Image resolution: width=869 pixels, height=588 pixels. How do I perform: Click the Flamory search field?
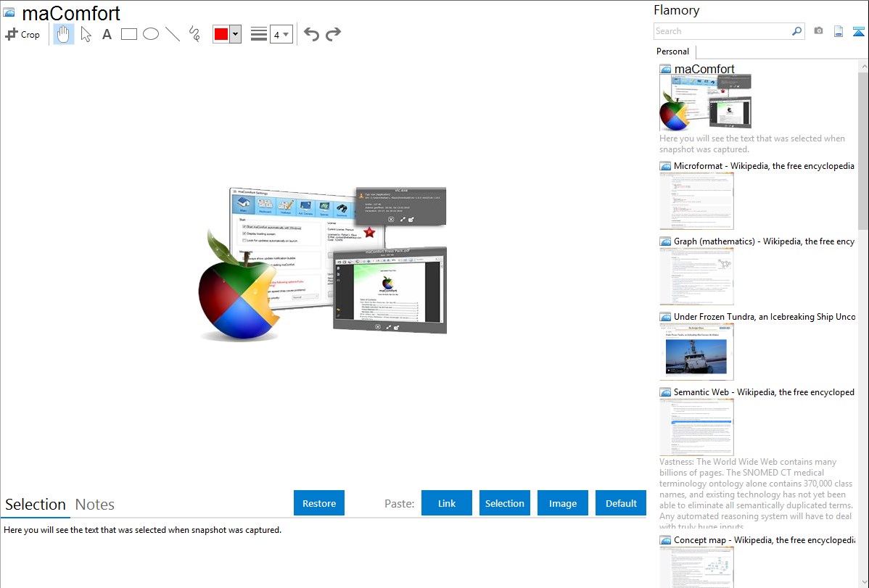coord(722,31)
